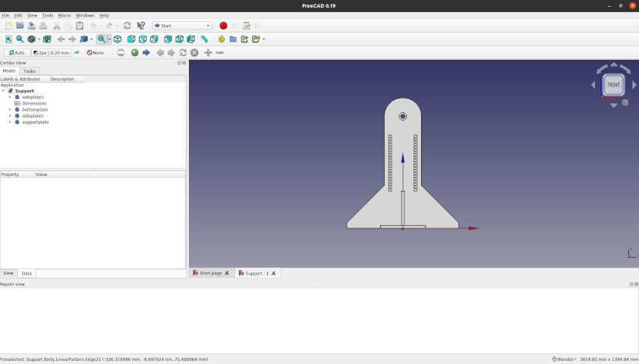The image size is (639, 364).
Task: Fit all content in the view
Action: coord(8,39)
